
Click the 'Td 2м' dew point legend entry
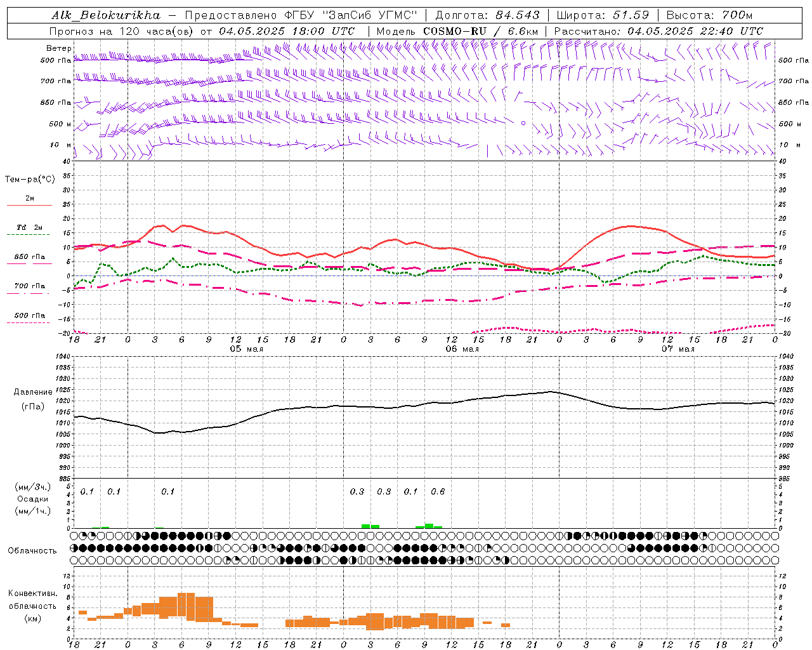(30, 227)
